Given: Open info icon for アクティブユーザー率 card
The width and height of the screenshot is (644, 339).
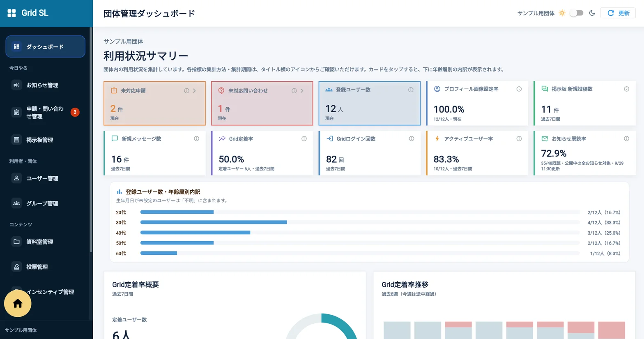Looking at the screenshot, I should coord(519,139).
